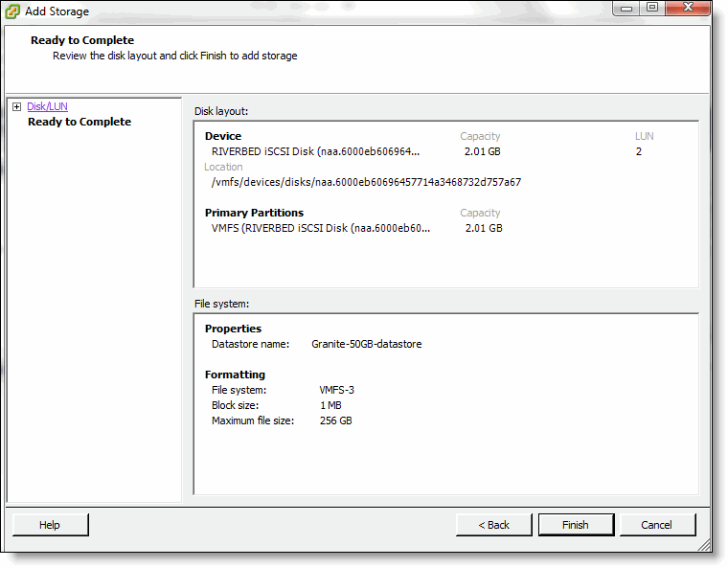Expand the Disk/LUN tree node
The image size is (728, 568).
[16, 107]
